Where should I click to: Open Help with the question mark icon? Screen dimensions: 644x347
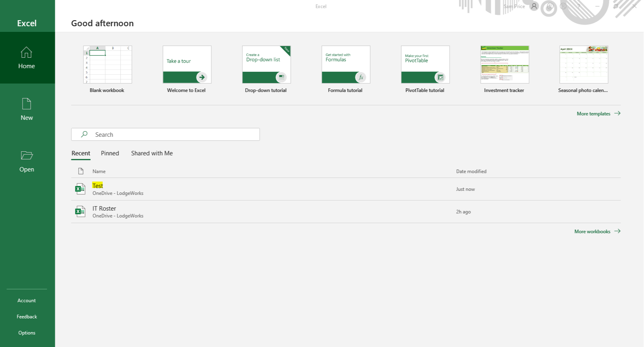(579, 6)
